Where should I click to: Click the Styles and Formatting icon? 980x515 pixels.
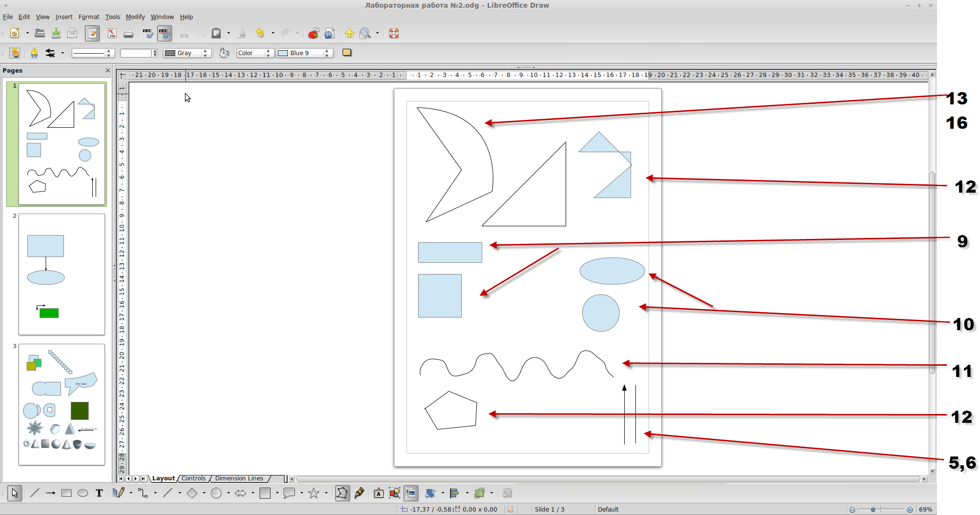15,53
